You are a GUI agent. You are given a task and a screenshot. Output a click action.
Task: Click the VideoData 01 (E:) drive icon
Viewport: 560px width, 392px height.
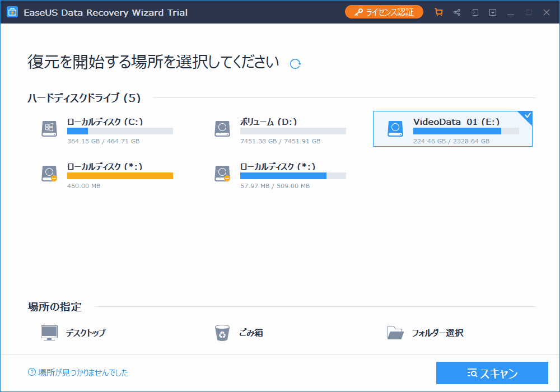tap(395, 129)
